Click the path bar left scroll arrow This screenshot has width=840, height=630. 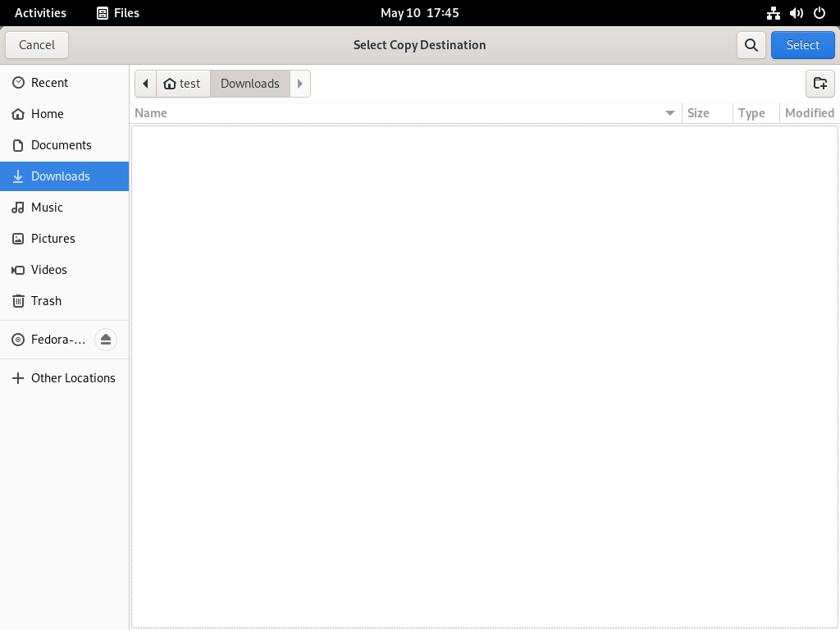coord(145,84)
